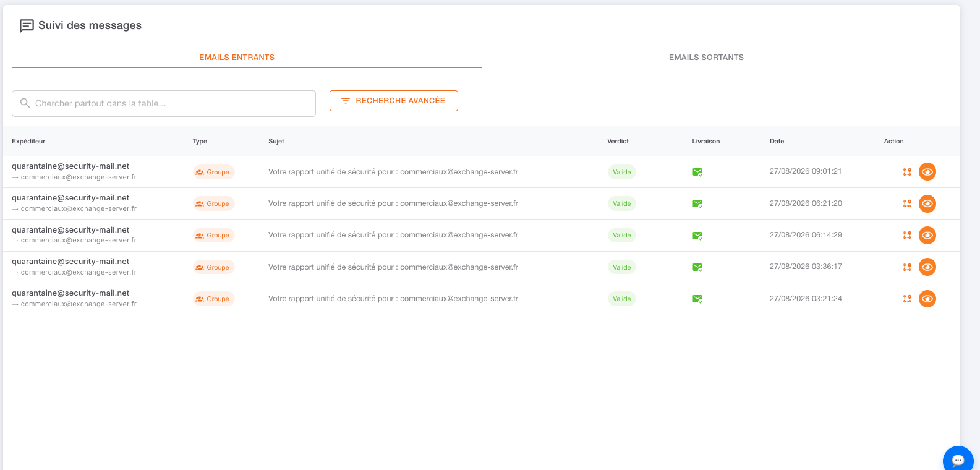
Task: Click the Suivi des messages page title
Action: click(x=90, y=25)
